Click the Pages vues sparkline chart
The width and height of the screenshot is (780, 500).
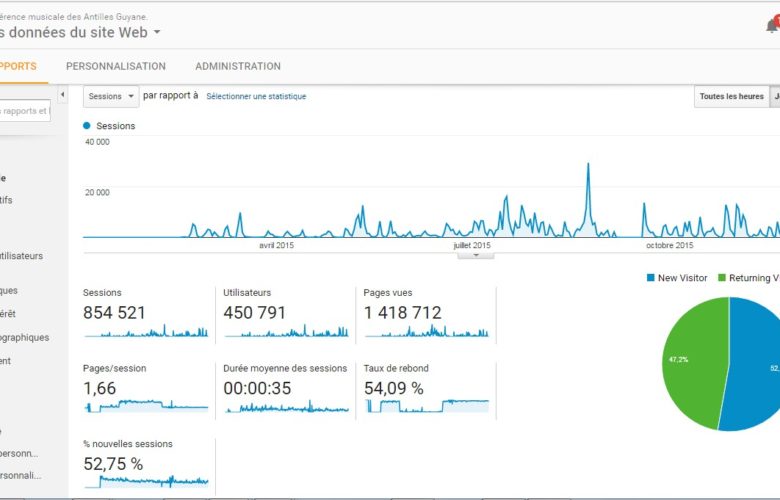(426, 331)
